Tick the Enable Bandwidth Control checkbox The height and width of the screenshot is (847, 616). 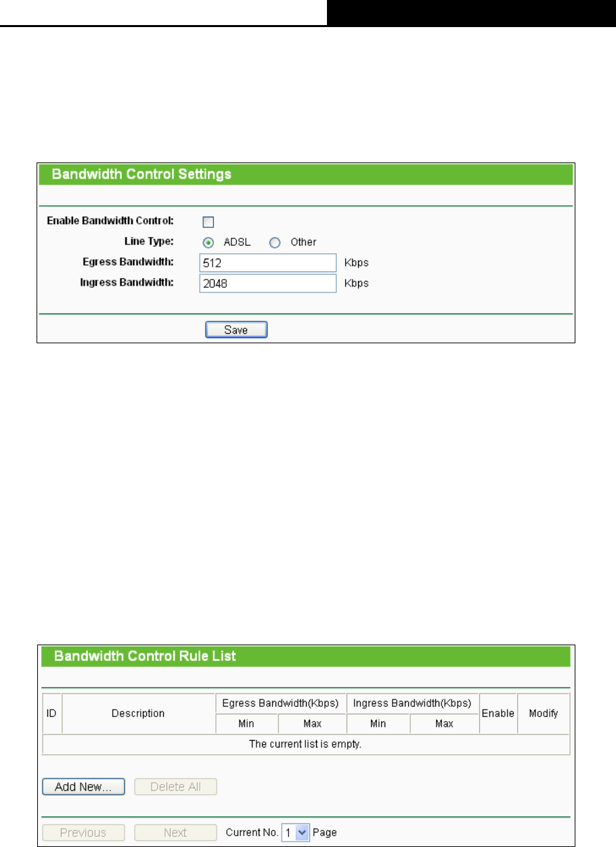(208, 222)
